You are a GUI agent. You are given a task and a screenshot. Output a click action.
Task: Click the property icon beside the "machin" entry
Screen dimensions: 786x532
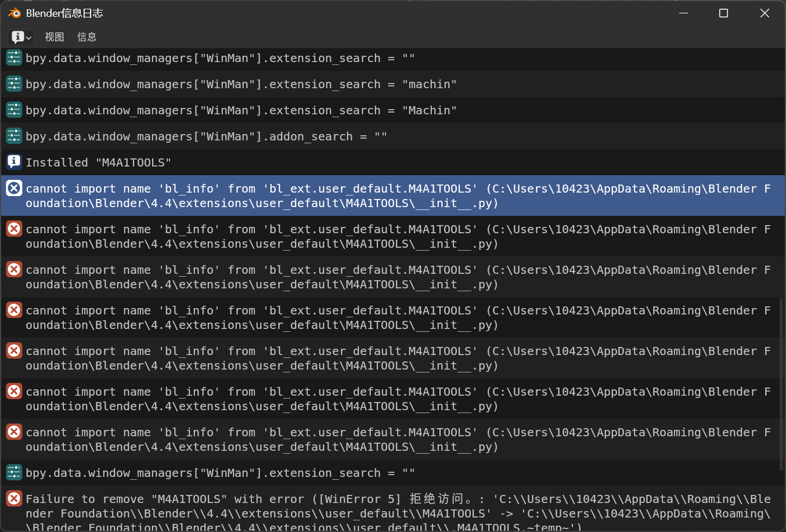click(14, 84)
